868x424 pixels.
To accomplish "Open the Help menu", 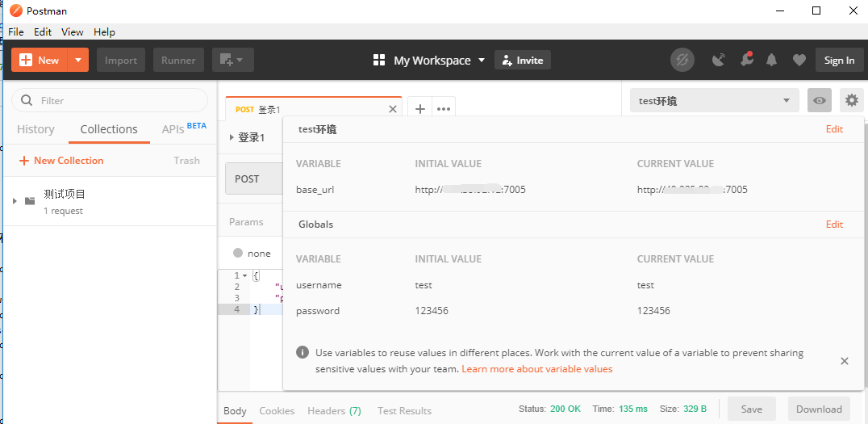I will (104, 31).
